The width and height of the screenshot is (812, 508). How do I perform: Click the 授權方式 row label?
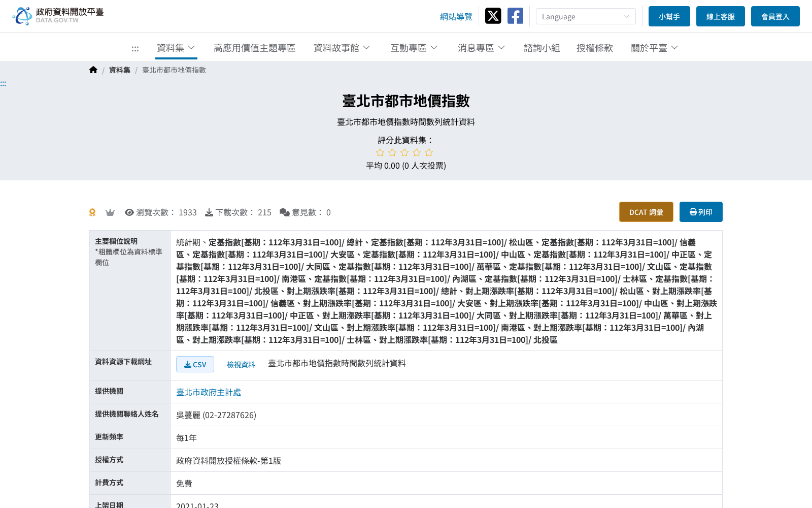[x=109, y=460]
